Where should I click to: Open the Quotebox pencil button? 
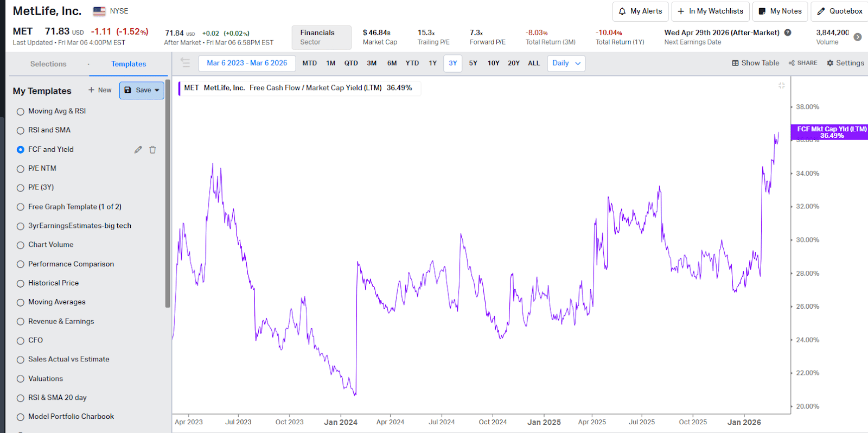click(x=840, y=11)
